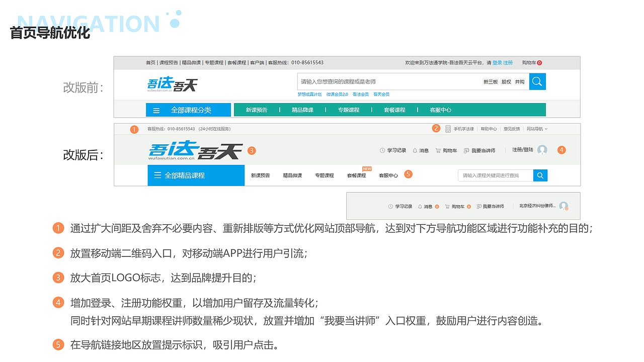Viewport: 644px width, 362px height.
Task: Click 帮助中心 in redesigned top bar
Action: [x=489, y=129]
